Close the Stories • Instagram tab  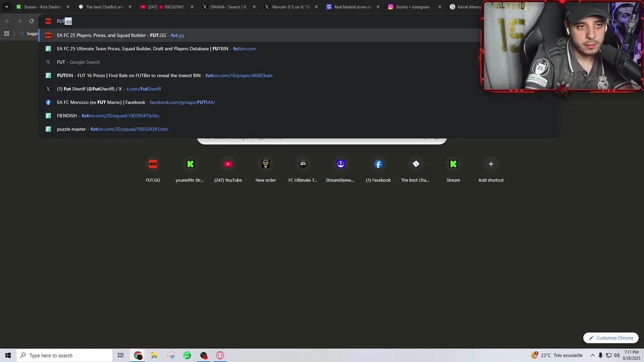[440, 7]
